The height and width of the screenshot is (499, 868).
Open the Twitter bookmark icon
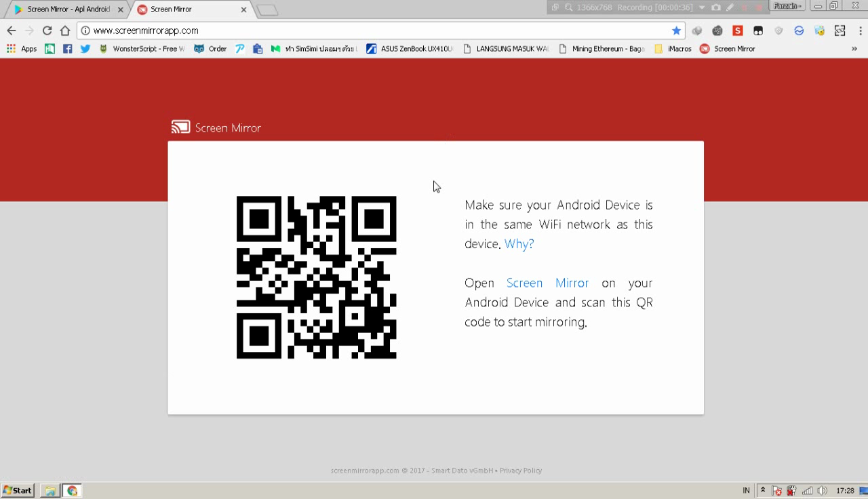85,49
